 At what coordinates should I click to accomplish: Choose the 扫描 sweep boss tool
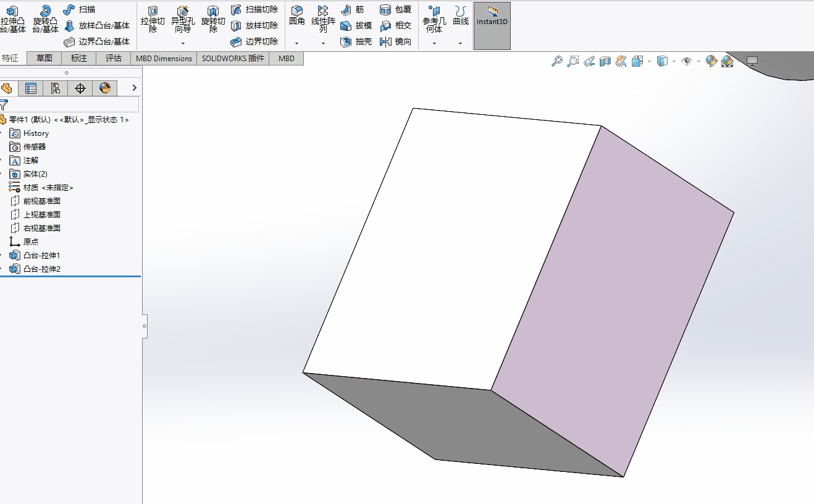coord(79,9)
